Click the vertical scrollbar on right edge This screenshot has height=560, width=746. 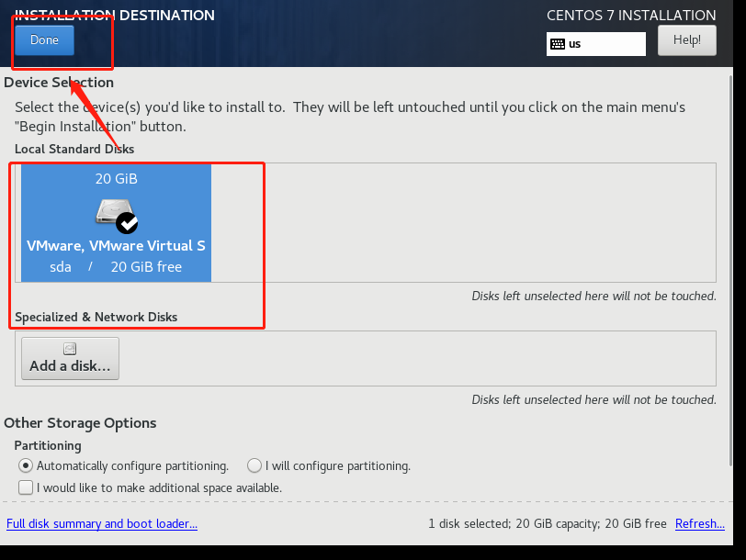pos(730,271)
